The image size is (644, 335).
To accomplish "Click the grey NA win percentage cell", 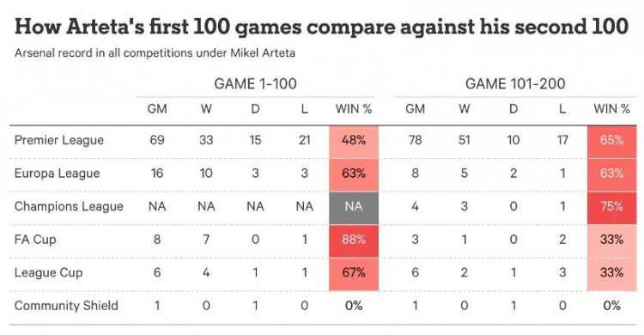I will [x=354, y=208].
